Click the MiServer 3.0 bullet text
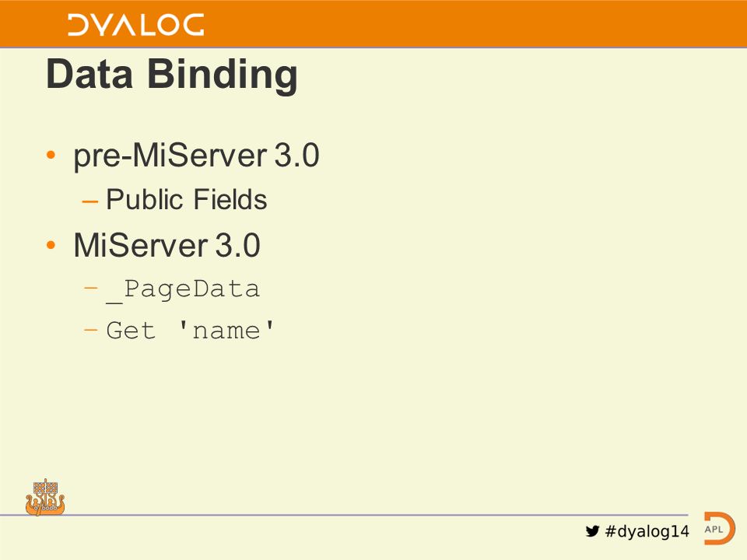Image resolution: width=747 pixels, height=560 pixels. tap(167, 245)
